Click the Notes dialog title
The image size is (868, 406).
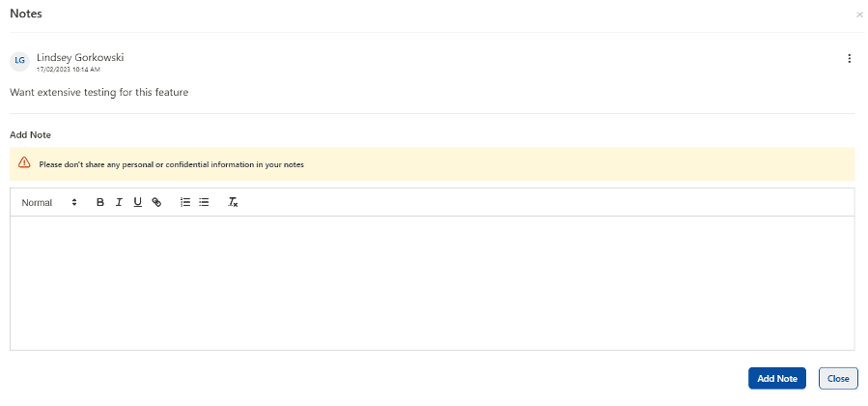[26, 14]
